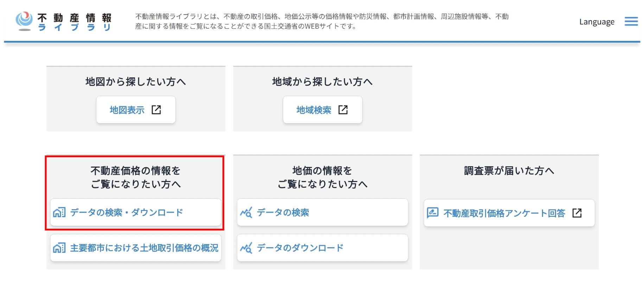
Task: Select データのダウンロード under land prices
Action: tap(323, 248)
